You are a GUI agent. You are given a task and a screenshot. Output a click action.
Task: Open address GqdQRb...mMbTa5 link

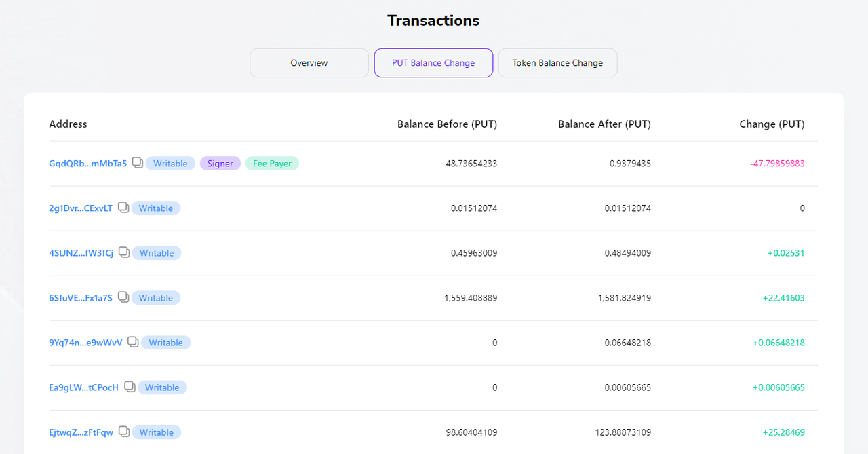coord(87,164)
